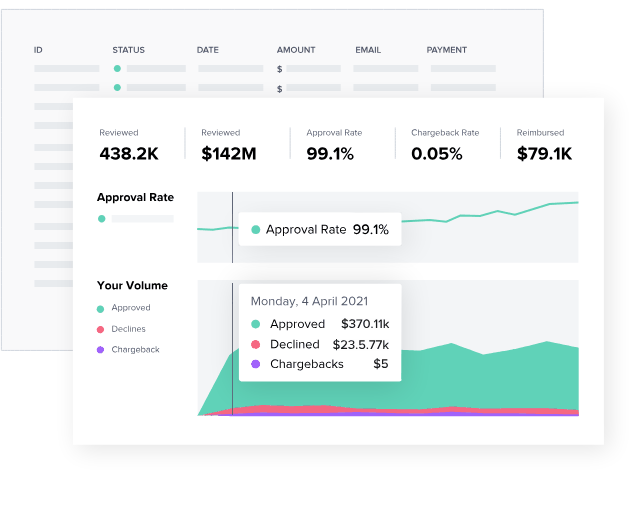Click the purple Chargebacks dot in tooltip
Viewport: 641px width, 507px height.
256,364
